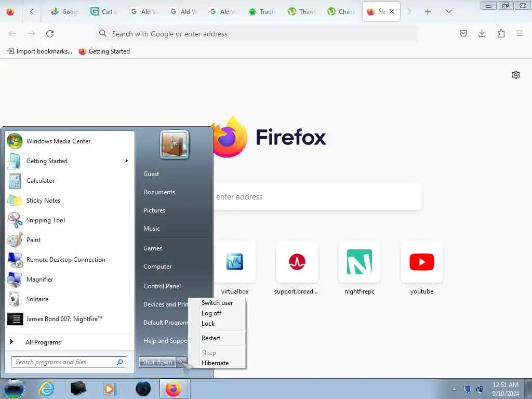Open Sticky Notes in the Start menu
The height and width of the screenshot is (399, 532).
pyautogui.click(x=70, y=201)
